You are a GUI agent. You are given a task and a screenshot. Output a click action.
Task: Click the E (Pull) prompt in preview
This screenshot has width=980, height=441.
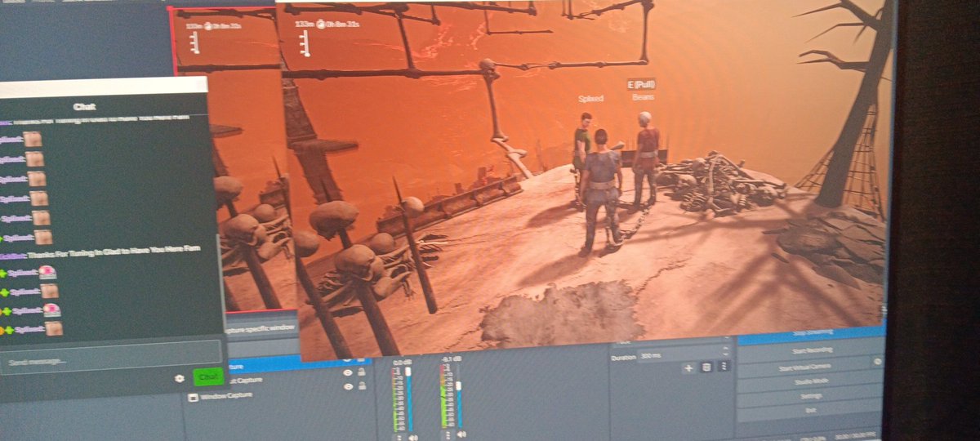(641, 84)
